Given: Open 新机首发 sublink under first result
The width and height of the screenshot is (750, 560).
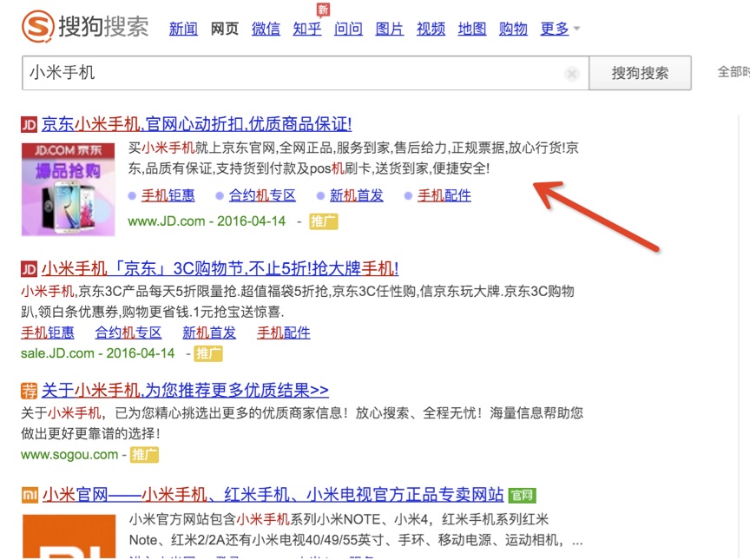Looking at the screenshot, I should 356,195.
